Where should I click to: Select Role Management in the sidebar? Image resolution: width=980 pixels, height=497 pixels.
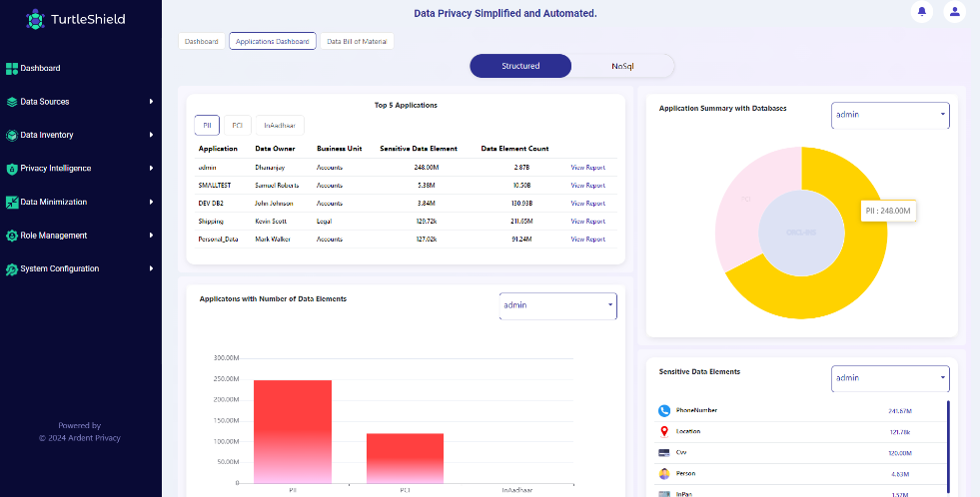click(54, 236)
